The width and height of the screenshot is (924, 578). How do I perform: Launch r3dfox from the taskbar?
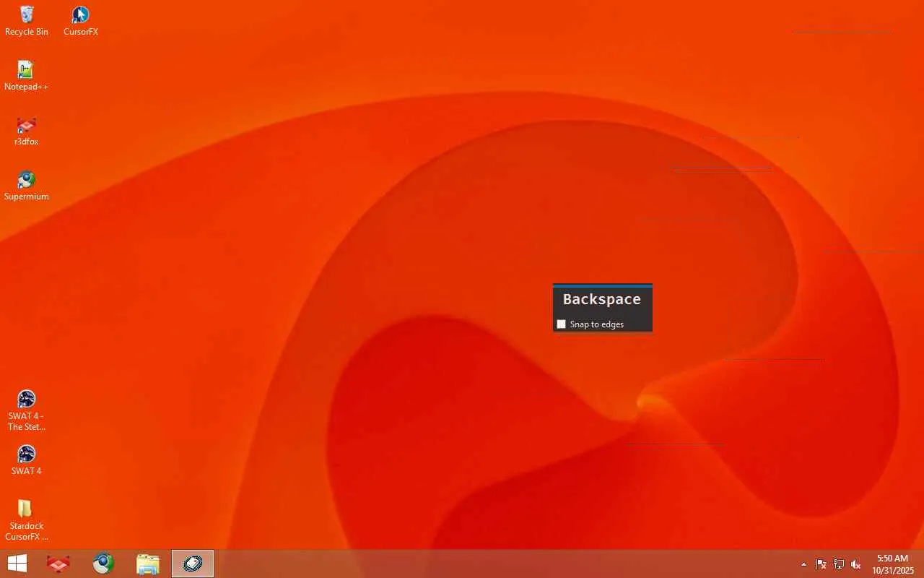[58, 564]
